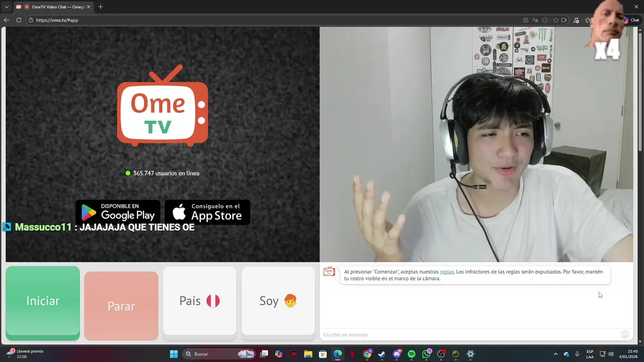644x362 pixels.
Task: Add page to favorites star
Action: point(555,20)
